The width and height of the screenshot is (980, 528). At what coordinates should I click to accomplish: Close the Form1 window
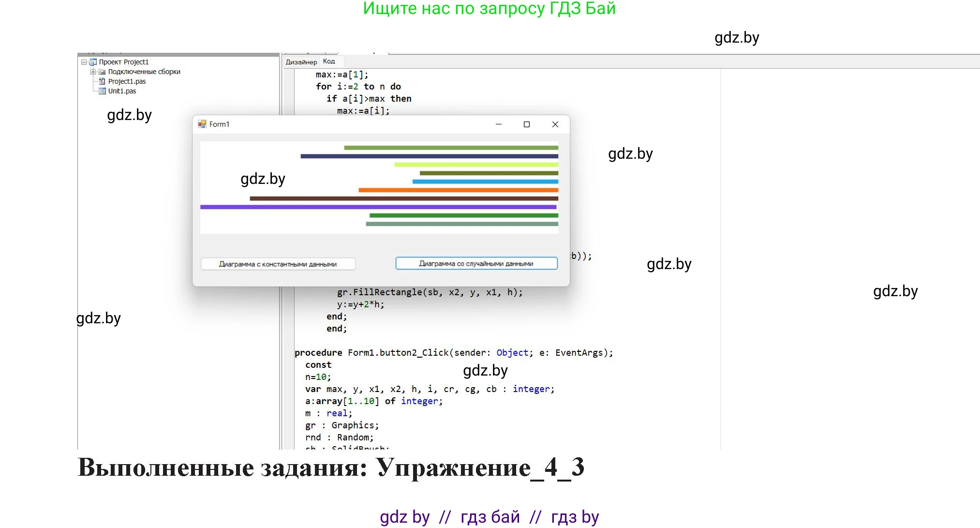pyautogui.click(x=555, y=124)
